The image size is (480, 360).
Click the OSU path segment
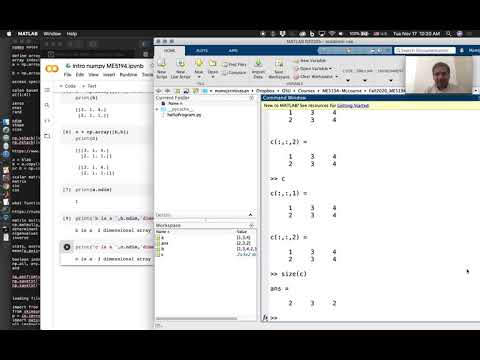[286, 91]
